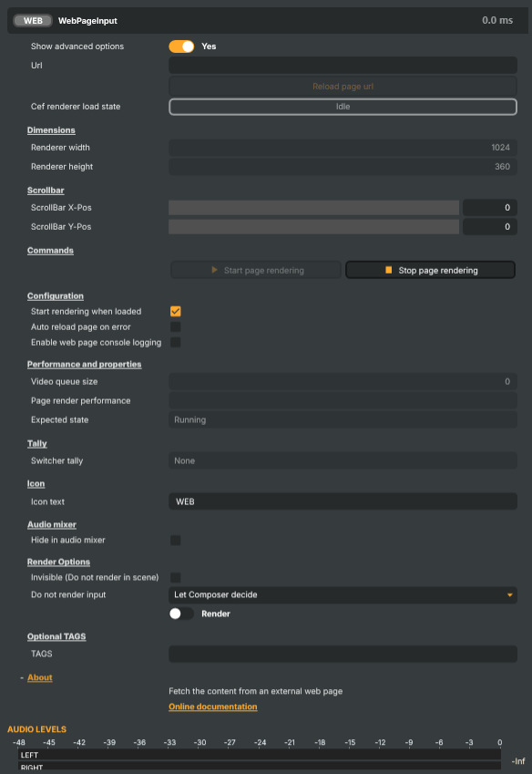Click the Tally section heading

(x=37, y=444)
